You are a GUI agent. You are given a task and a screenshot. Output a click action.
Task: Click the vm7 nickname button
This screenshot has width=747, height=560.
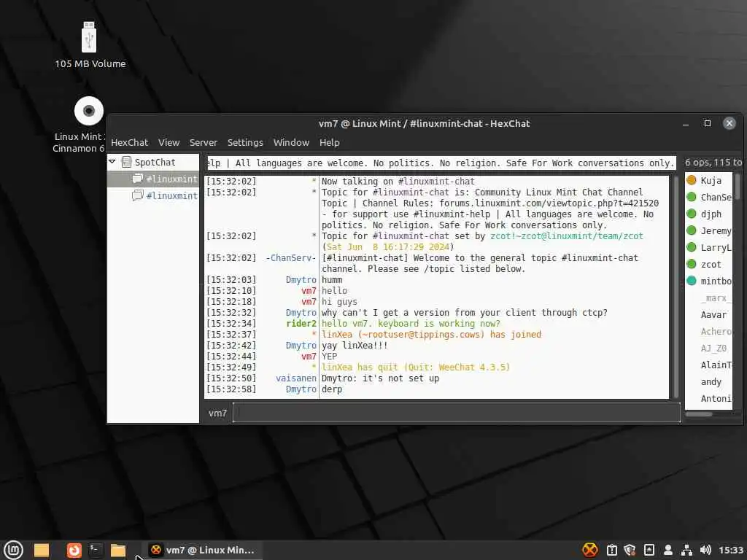pyautogui.click(x=217, y=413)
